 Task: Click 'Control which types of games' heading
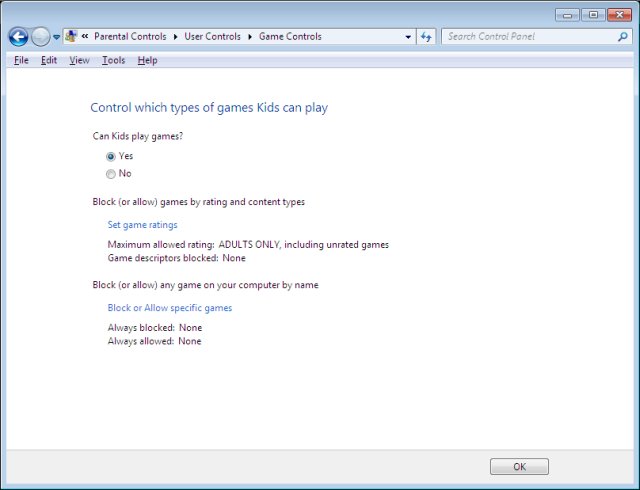pyautogui.click(x=209, y=108)
